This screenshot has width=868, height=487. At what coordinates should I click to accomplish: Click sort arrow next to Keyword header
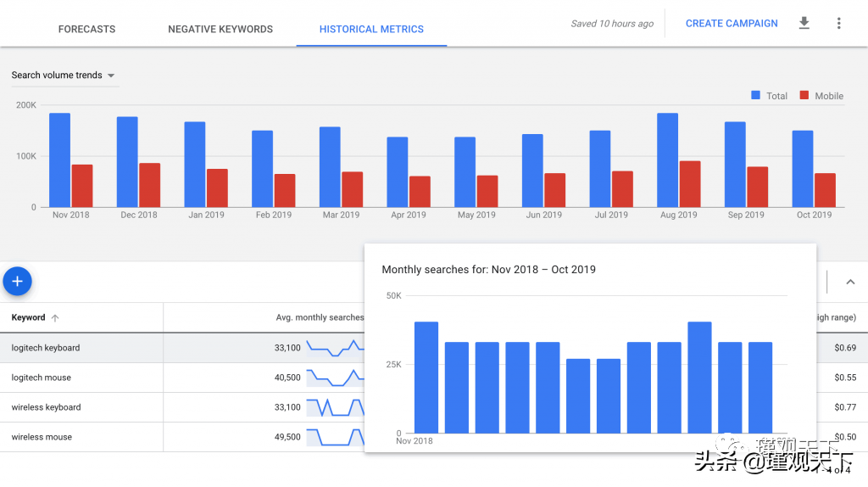(55, 318)
